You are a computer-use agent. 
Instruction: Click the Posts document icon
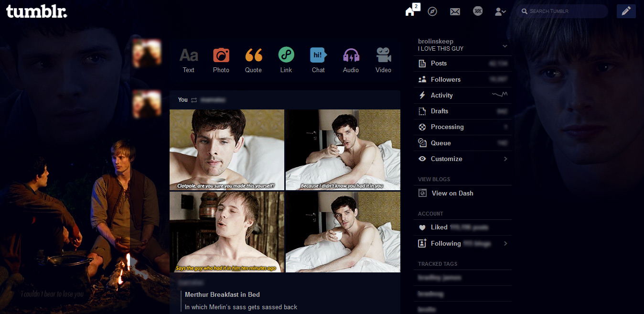(422, 64)
